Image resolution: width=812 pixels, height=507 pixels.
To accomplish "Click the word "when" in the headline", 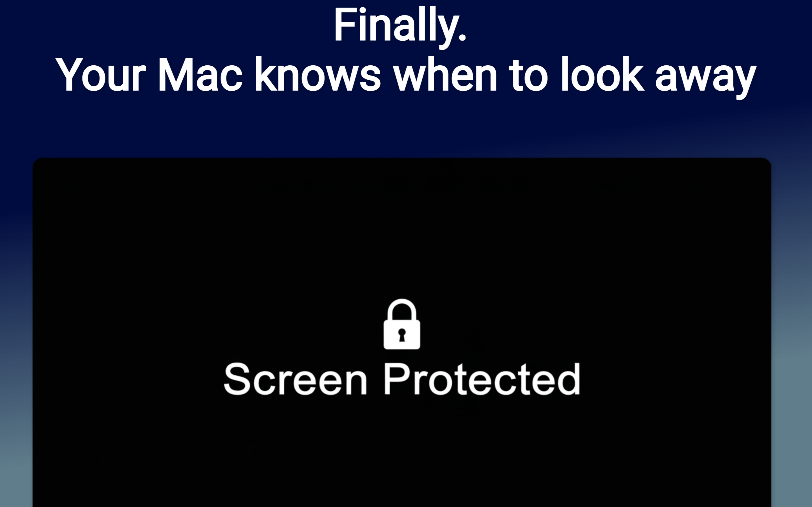I will click(x=445, y=74).
